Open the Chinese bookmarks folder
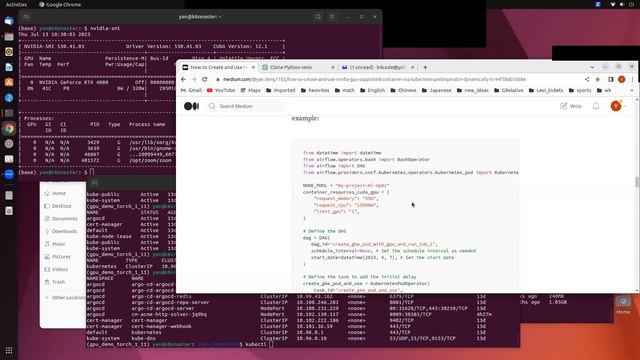This screenshot has height=360, width=640. click(403, 90)
